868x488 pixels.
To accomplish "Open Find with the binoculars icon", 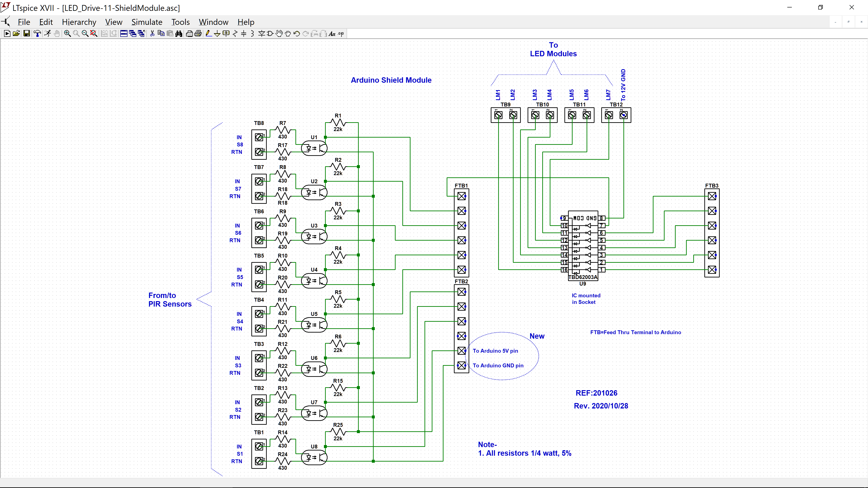I will 179,33.
